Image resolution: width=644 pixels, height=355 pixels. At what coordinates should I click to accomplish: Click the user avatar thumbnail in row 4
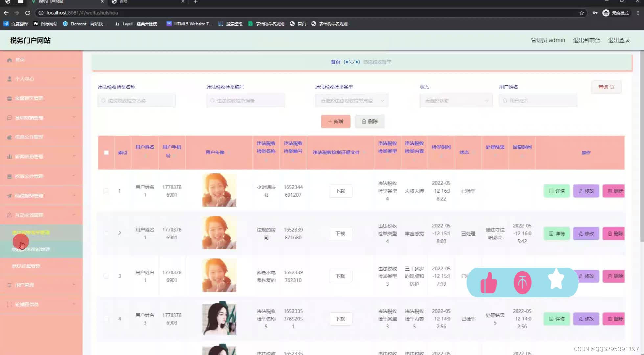(219, 318)
